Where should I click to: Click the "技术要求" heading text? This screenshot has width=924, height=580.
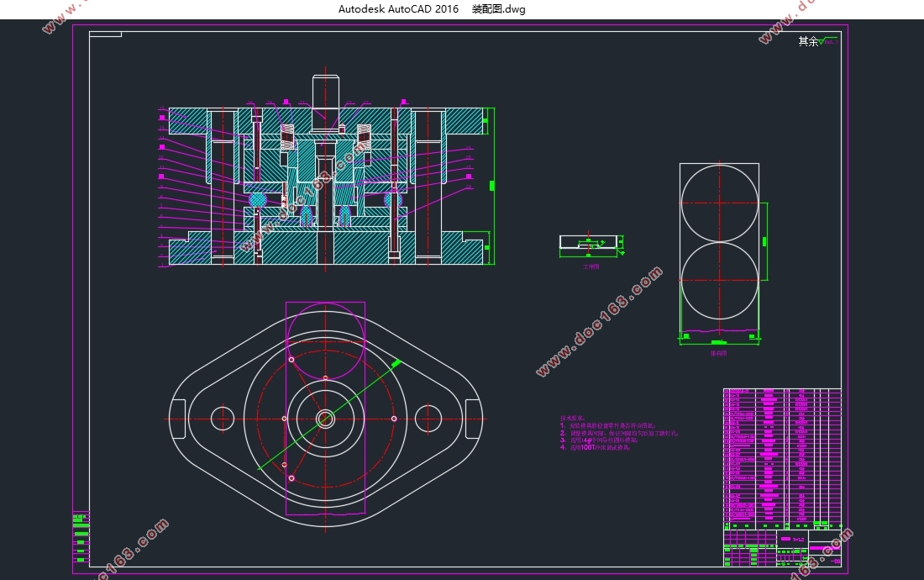(572, 418)
